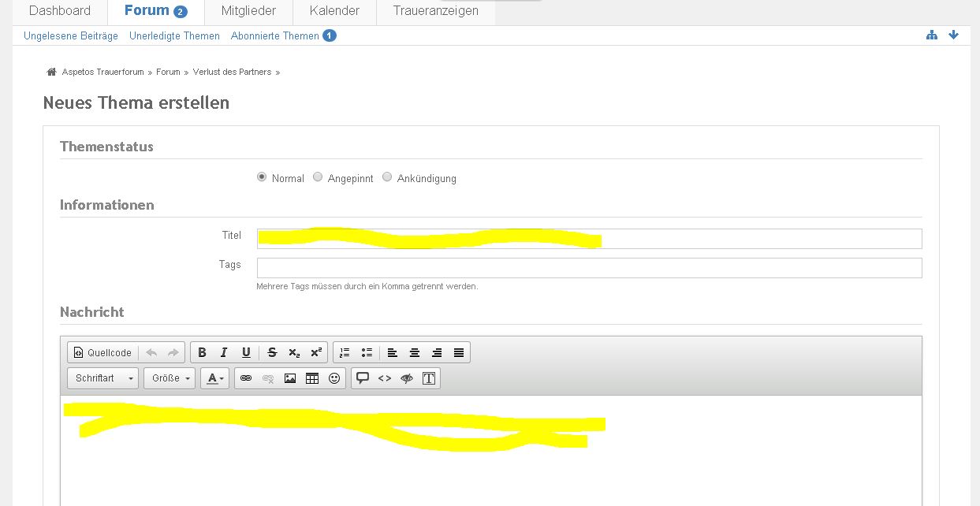Toggle bold formatting in editor

point(203,352)
